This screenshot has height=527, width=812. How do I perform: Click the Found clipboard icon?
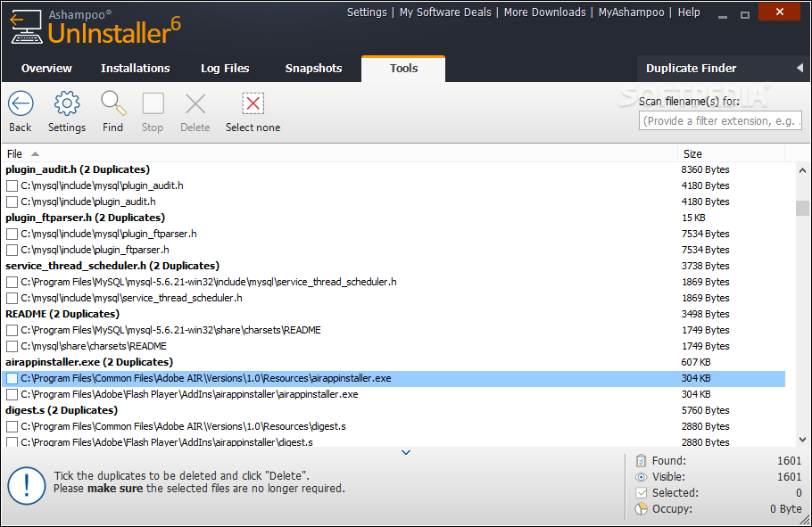coord(641,460)
